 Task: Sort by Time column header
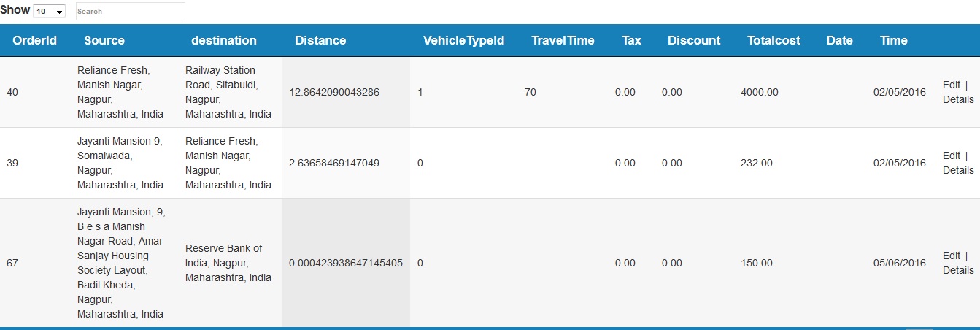tap(893, 41)
